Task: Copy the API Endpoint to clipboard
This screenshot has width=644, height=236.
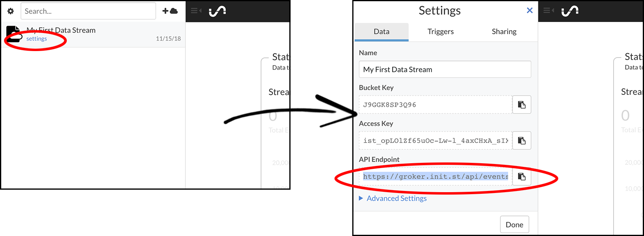Action: coord(522,176)
